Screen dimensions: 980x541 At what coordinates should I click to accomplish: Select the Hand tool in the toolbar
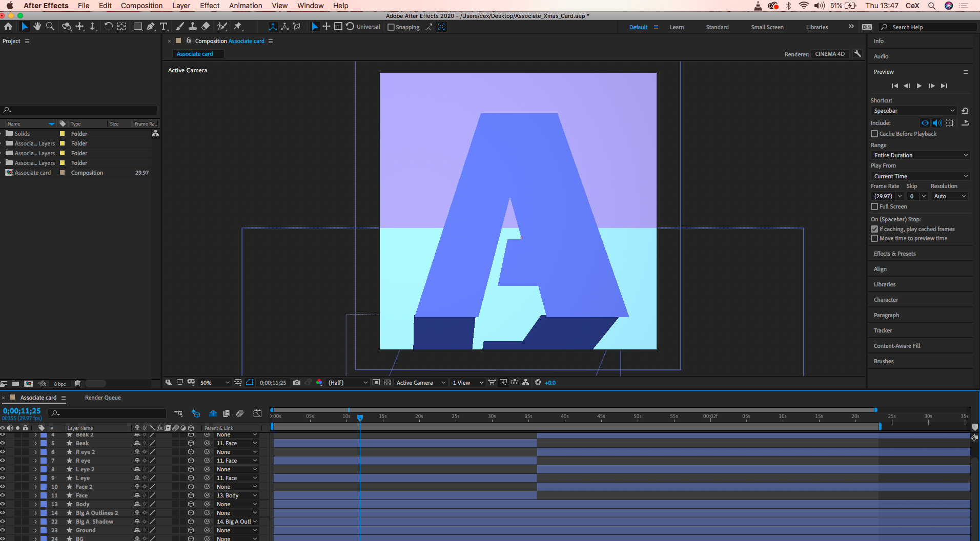tap(37, 26)
